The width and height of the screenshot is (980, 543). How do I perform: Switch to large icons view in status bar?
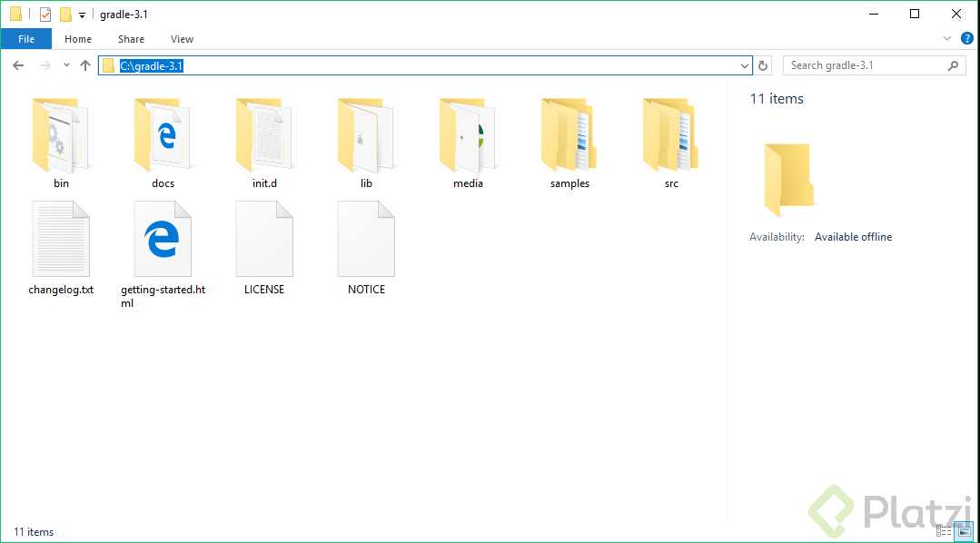pyautogui.click(x=965, y=532)
